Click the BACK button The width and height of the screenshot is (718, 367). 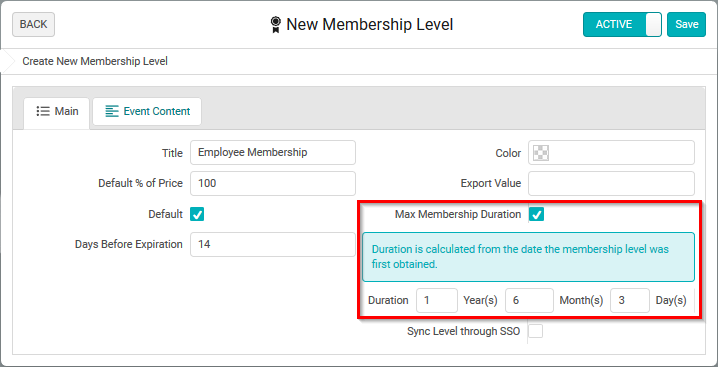point(33,24)
